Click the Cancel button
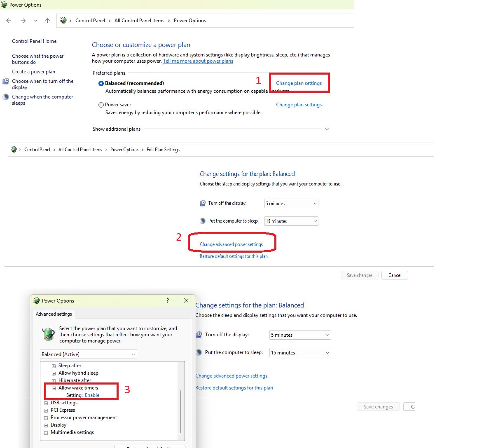Image resolution: width=491 pixels, height=448 pixels. [394, 275]
